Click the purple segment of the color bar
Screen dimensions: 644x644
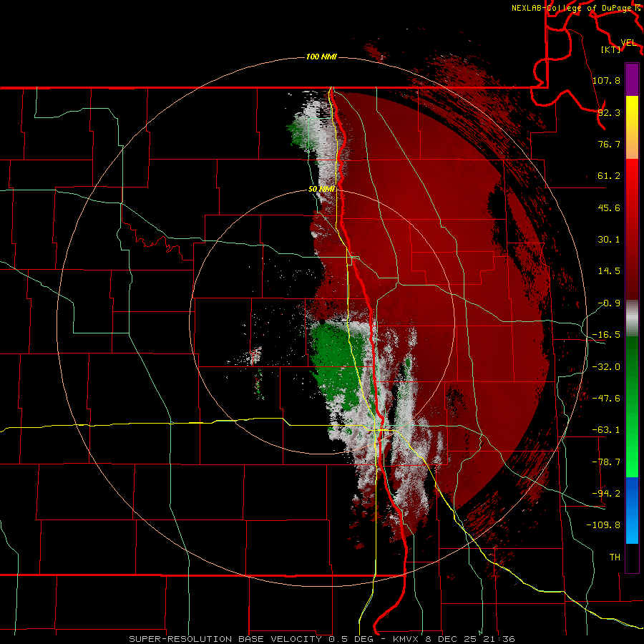[632, 79]
